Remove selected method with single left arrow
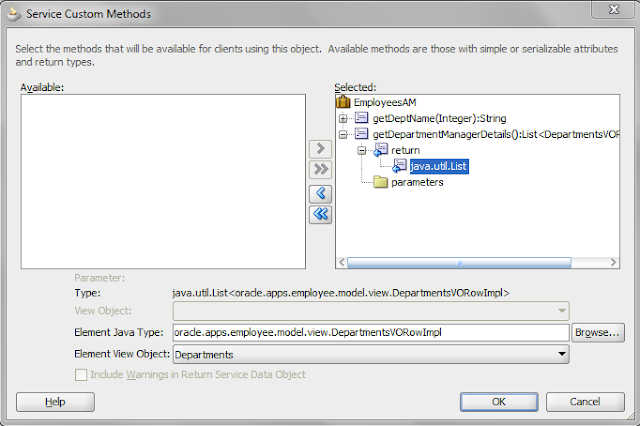This screenshot has width=640, height=426. point(320,194)
